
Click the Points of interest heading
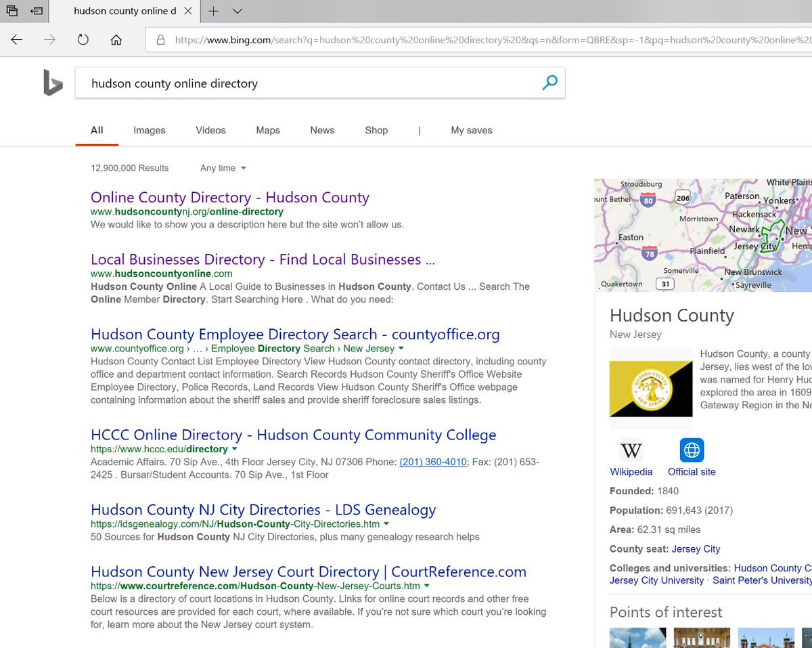tap(666, 612)
